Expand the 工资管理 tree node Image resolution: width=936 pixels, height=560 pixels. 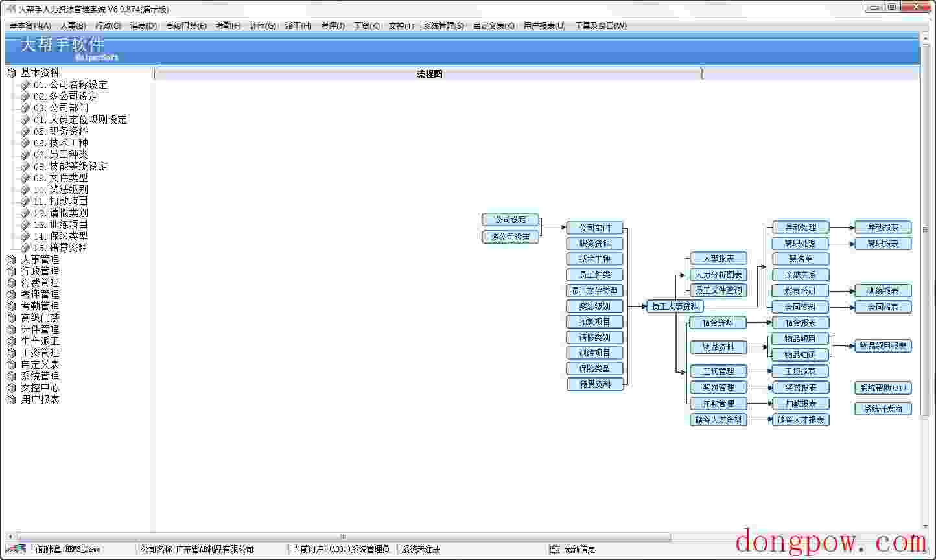point(12,353)
